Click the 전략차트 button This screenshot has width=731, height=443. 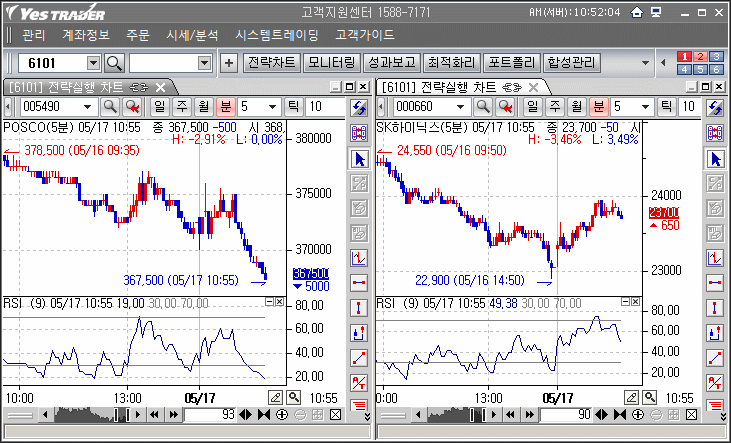click(272, 63)
